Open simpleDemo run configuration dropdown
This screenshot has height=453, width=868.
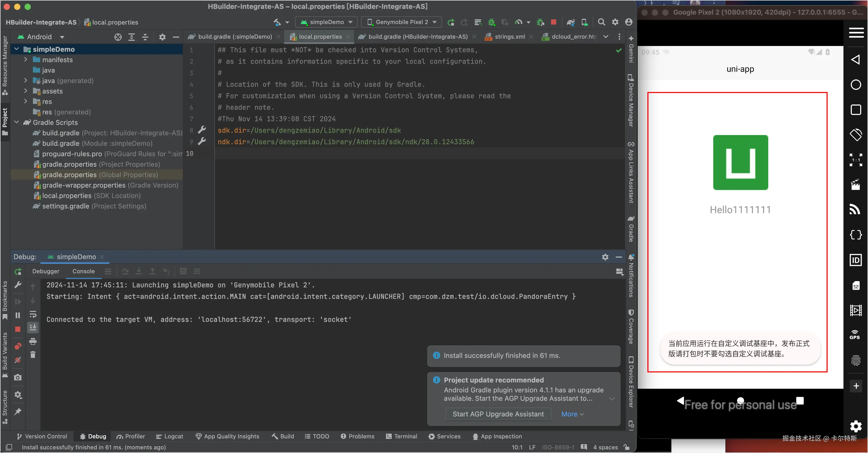click(x=326, y=22)
